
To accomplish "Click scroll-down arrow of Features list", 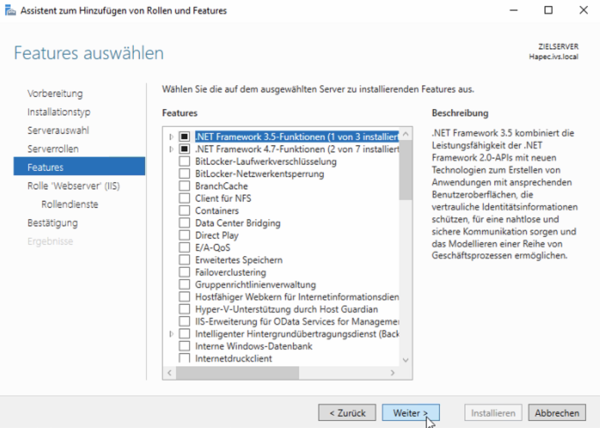I will pos(405,357).
